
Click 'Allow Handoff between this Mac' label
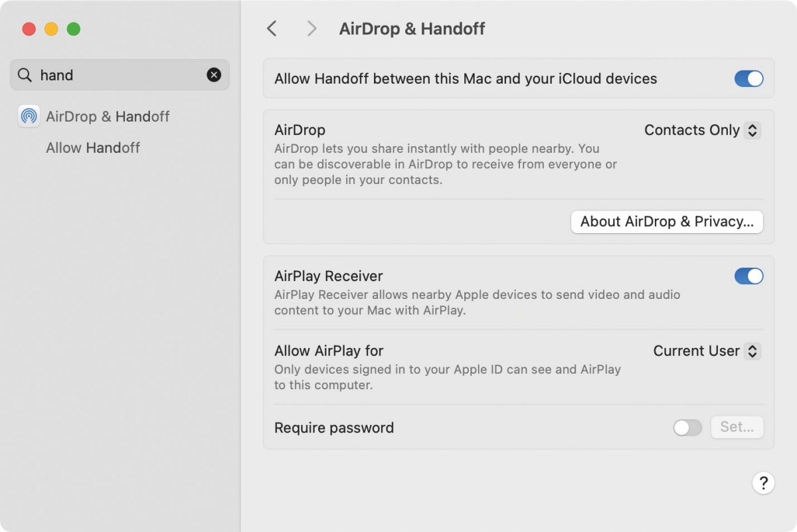pos(466,79)
